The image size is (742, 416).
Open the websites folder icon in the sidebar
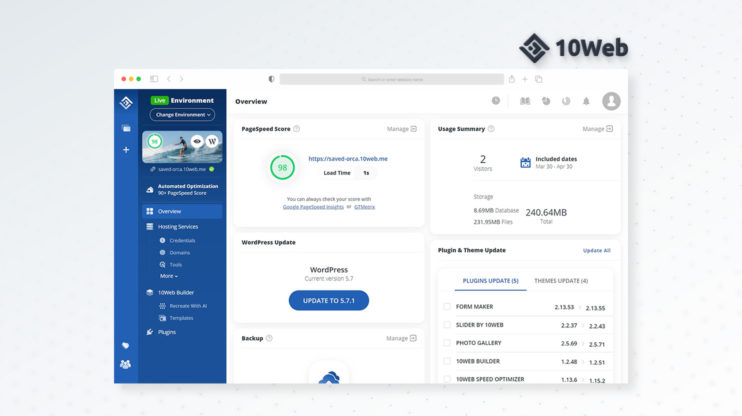[126, 128]
